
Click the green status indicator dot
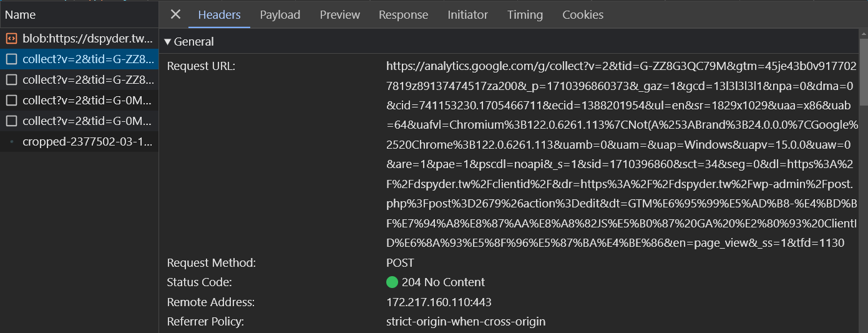(x=392, y=282)
